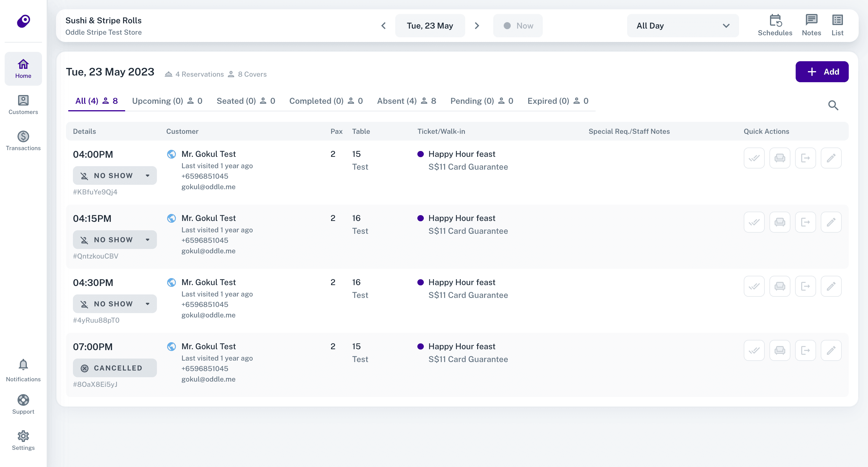Switch to the Pending (0) tab
The width and height of the screenshot is (868, 467).
coord(482,101)
